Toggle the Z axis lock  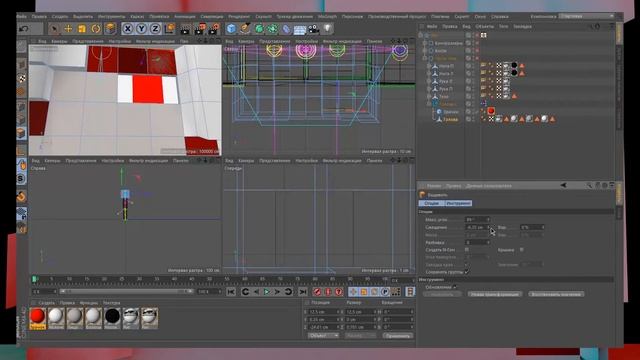(x=155, y=29)
